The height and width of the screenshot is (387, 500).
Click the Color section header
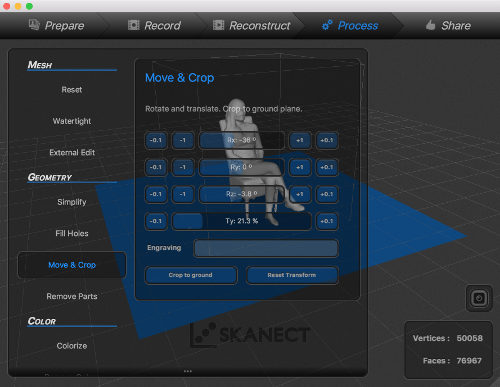click(x=42, y=321)
